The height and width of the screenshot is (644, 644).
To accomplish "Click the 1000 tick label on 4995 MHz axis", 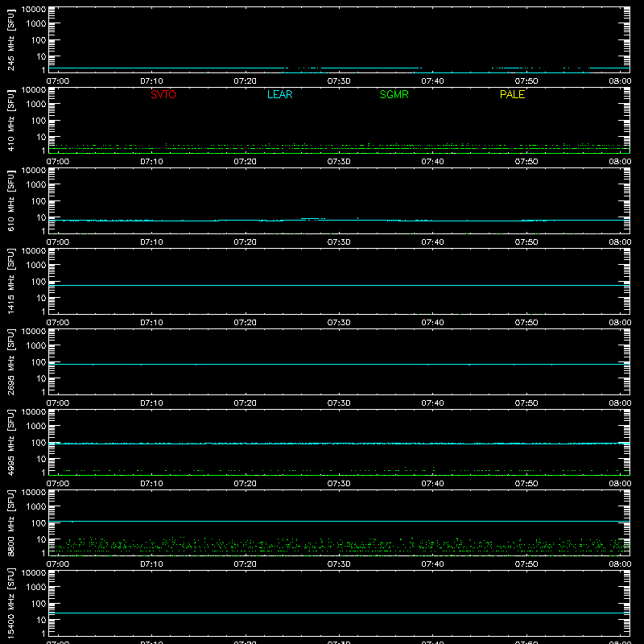I will [x=36, y=427].
